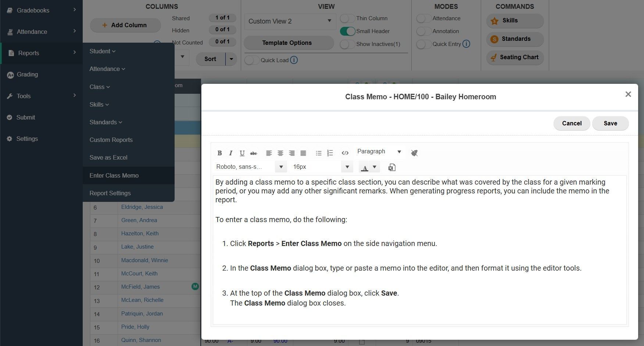Center align memo text

[x=280, y=153]
